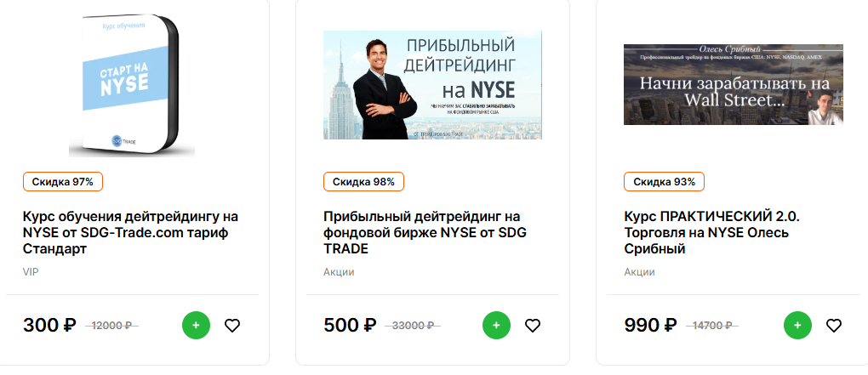The image size is (868, 375).
Task: Click the 'Скидка 93%' discount badge
Action: [x=664, y=181]
